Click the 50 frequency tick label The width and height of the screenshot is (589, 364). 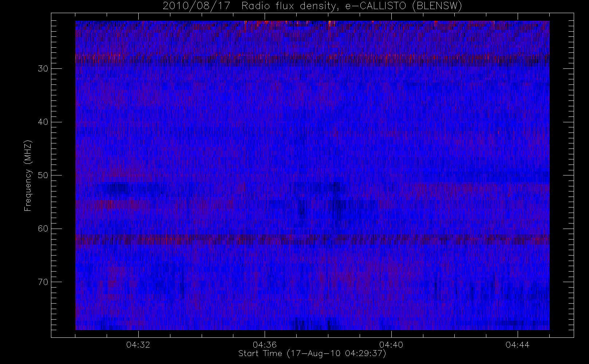pos(43,175)
